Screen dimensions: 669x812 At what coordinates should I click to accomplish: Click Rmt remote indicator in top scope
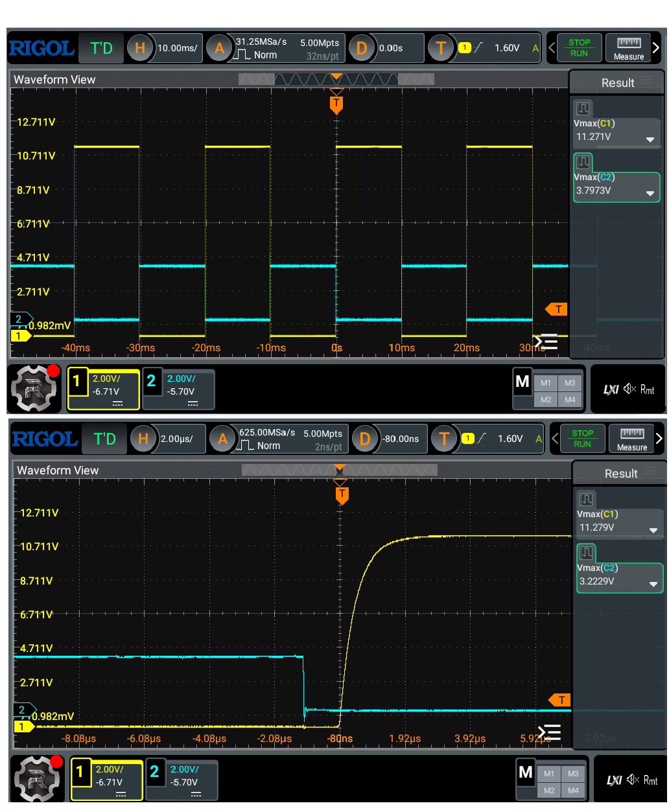coord(647,389)
